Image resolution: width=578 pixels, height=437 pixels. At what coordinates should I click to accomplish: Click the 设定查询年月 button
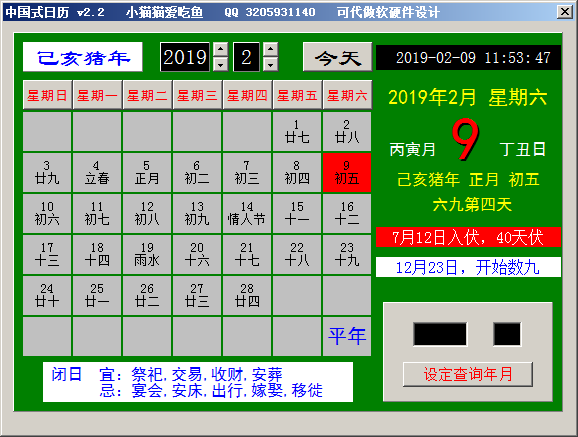(468, 374)
